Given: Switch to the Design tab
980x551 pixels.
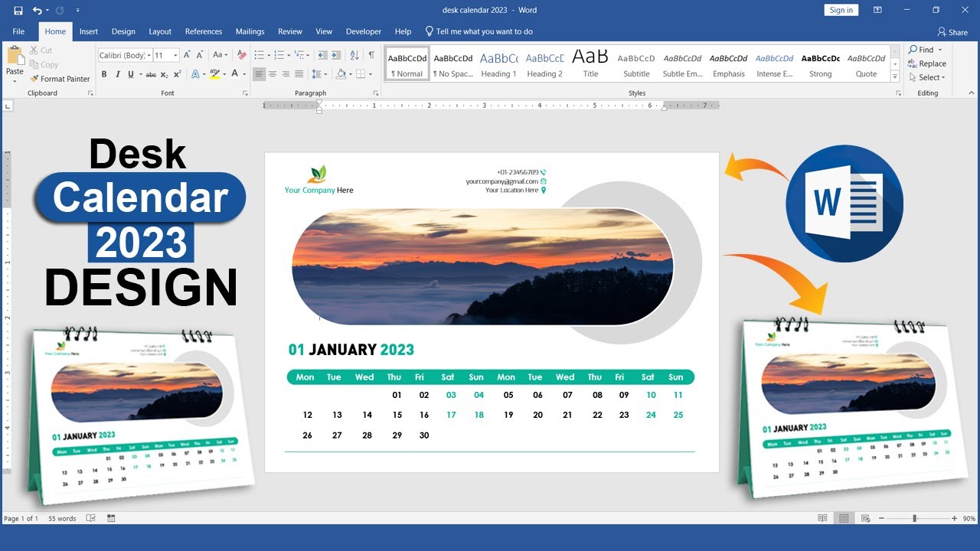Looking at the screenshot, I should [123, 31].
